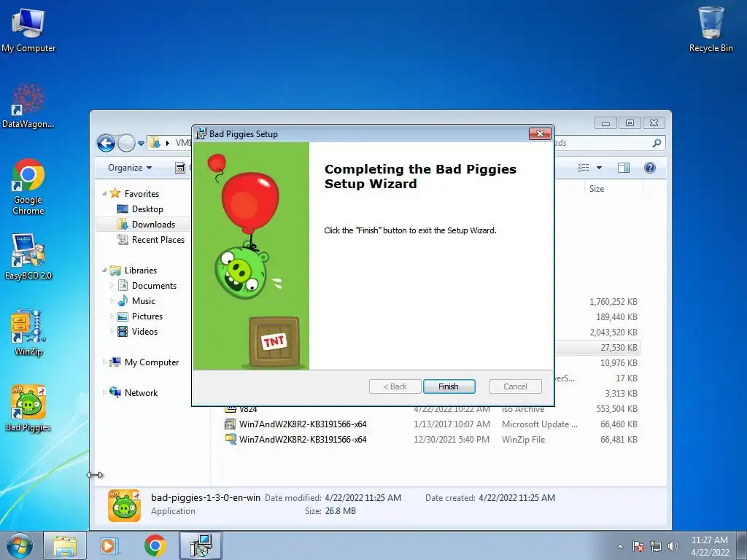Select Recent Places under Favorites
747x560 pixels.
151,239
